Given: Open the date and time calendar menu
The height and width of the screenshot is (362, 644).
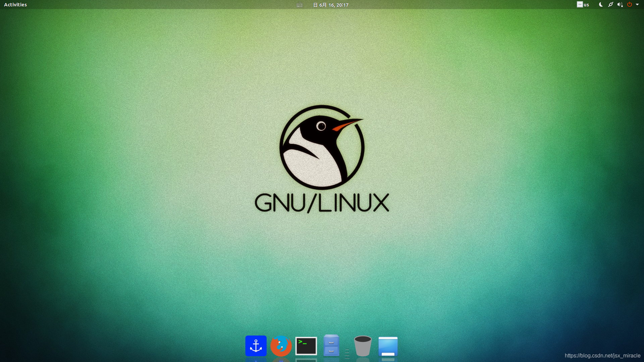Looking at the screenshot, I should [331, 5].
